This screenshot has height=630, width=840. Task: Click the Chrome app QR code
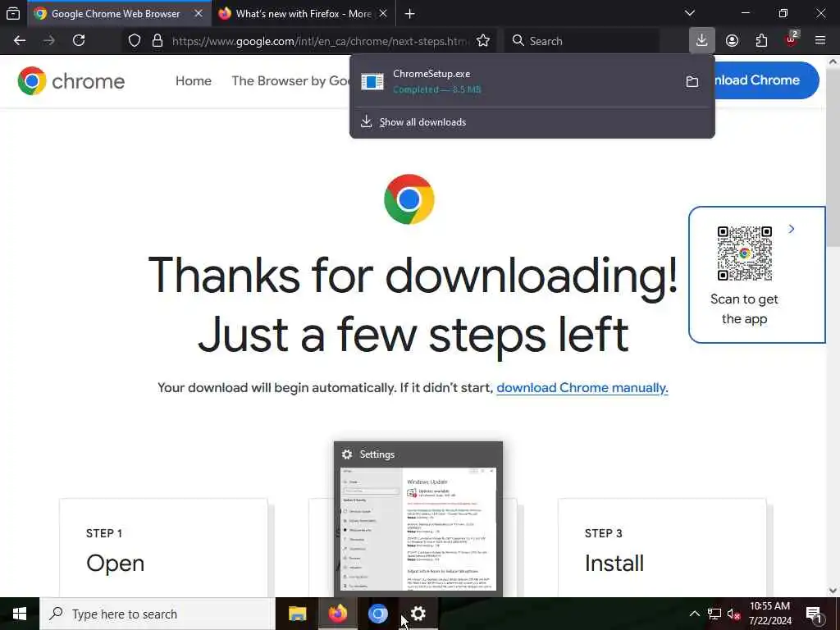coord(745,253)
